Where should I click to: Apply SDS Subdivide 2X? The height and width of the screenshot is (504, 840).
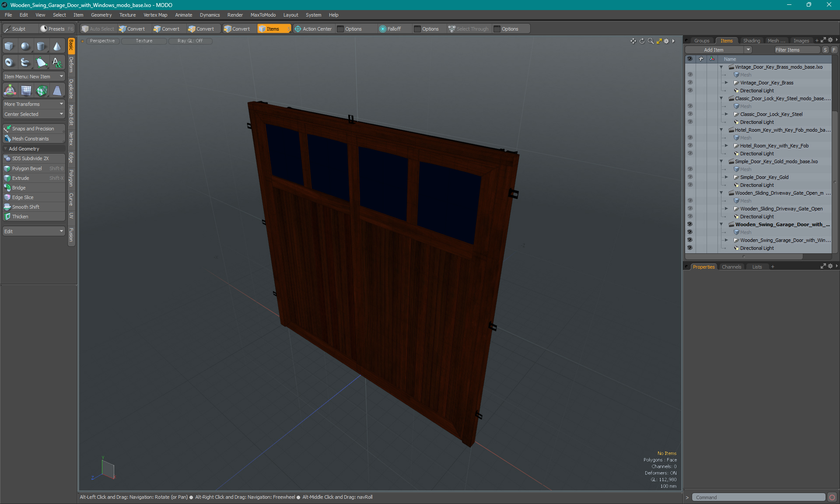tap(34, 158)
